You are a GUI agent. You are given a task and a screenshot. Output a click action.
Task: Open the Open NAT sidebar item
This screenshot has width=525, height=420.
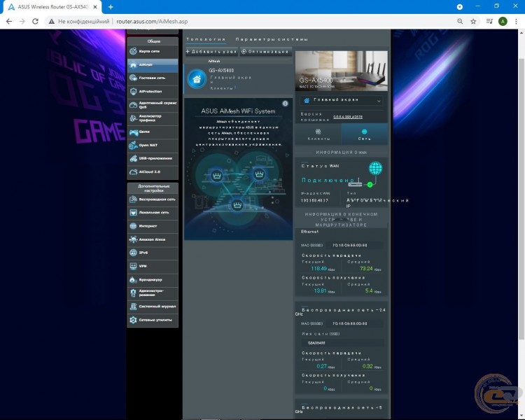click(153, 146)
